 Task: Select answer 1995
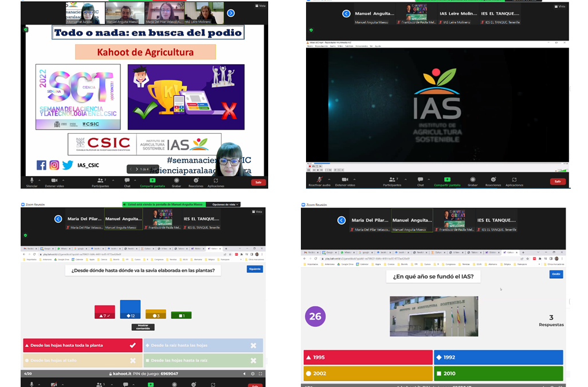pos(368,357)
